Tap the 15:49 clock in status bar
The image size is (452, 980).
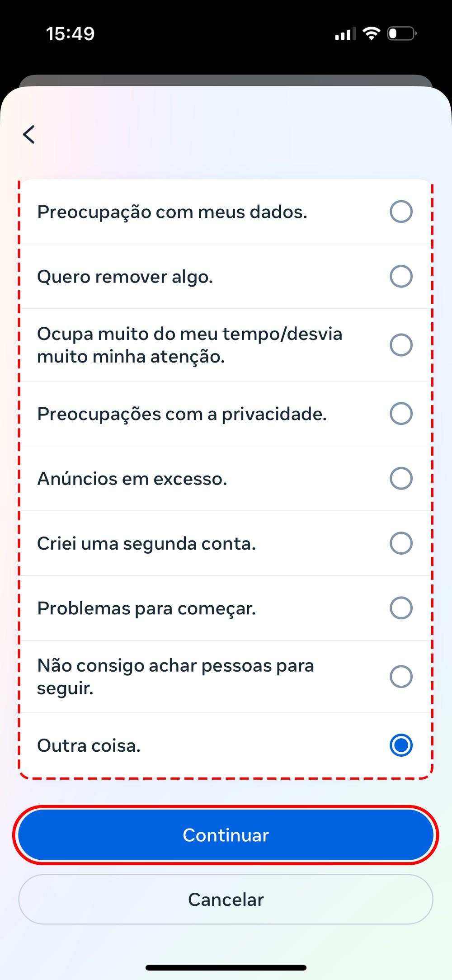pos(71,34)
